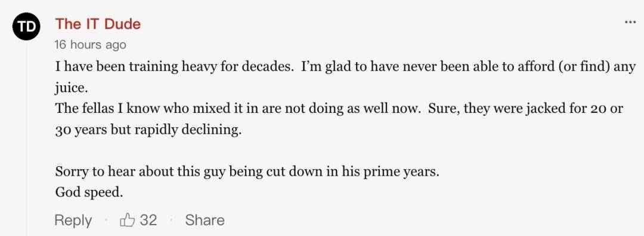644x236 pixels.
Task: Click the '16 hours ago' timestamp
Action: coord(90,44)
